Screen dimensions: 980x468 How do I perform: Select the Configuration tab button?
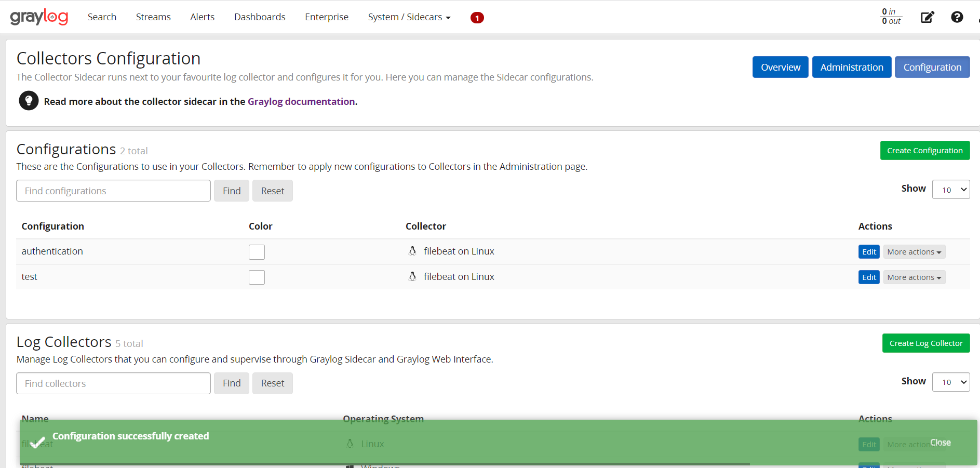coord(932,67)
